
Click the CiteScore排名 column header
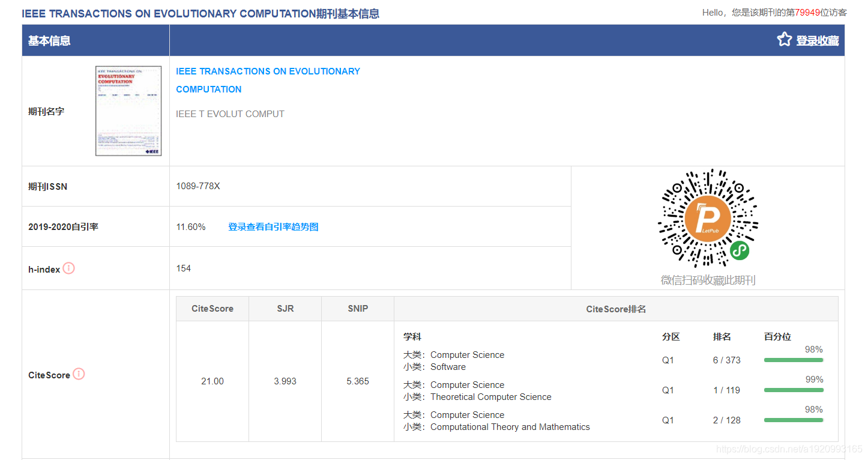pos(616,309)
